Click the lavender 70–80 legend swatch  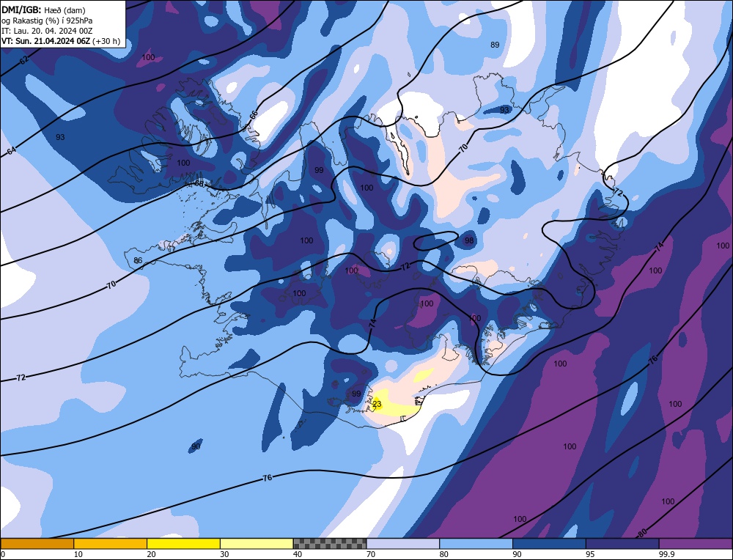(403, 543)
